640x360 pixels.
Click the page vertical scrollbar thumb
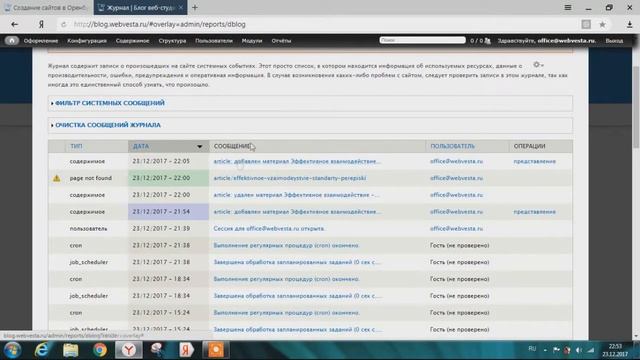point(636,106)
